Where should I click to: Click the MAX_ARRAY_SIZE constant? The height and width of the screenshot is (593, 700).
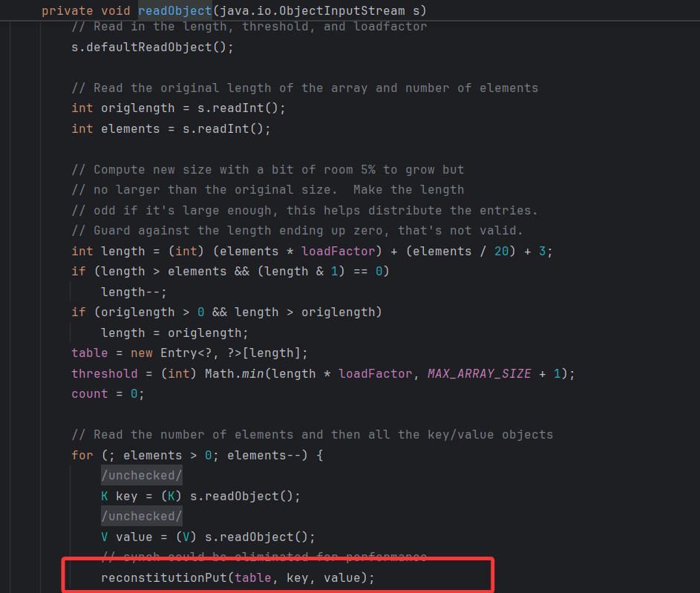point(479,373)
